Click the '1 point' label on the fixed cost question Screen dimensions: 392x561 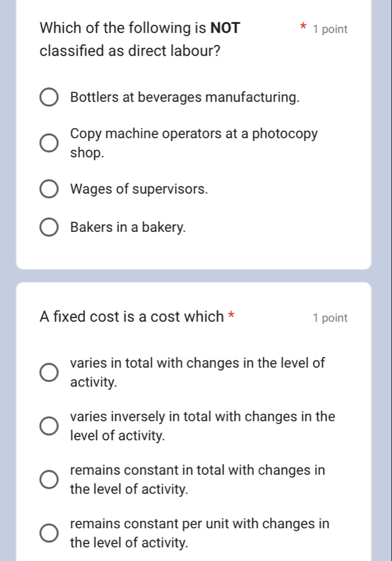pos(330,318)
